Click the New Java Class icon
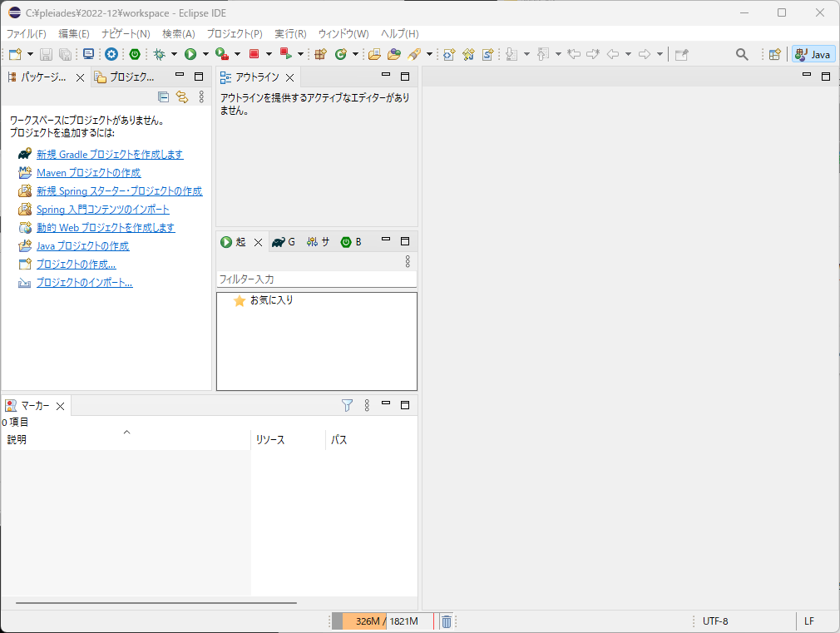 pos(341,54)
